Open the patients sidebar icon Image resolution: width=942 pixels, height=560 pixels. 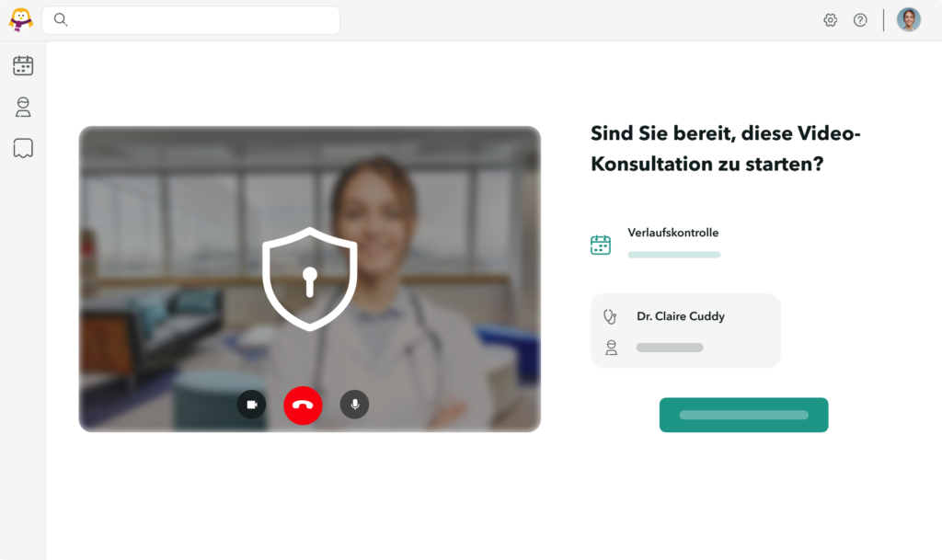[23, 108]
